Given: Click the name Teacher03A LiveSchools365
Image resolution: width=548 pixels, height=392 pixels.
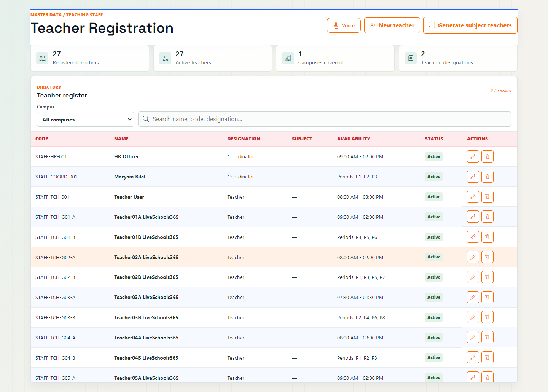Looking at the screenshot, I should 147,297.
